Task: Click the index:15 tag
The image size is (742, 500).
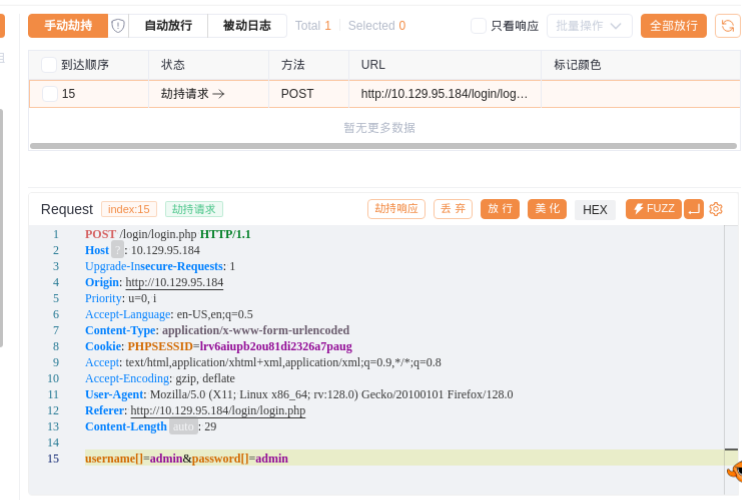Action: [129, 209]
